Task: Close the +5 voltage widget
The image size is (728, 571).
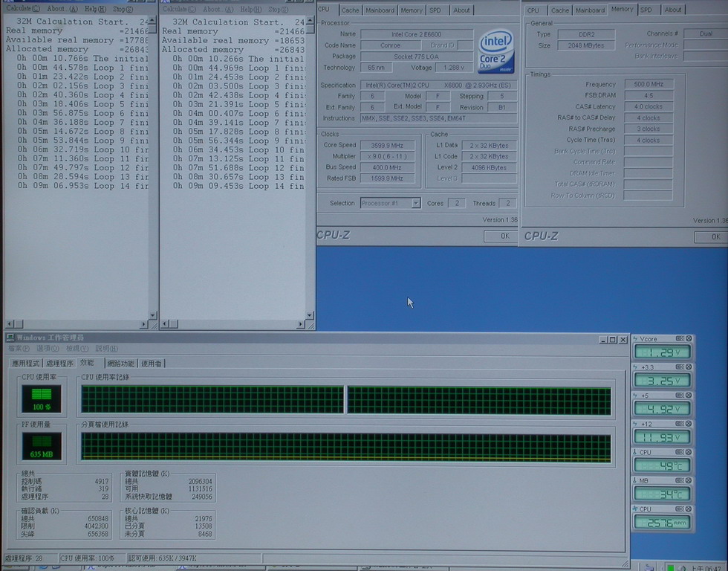Action: coord(689,396)
